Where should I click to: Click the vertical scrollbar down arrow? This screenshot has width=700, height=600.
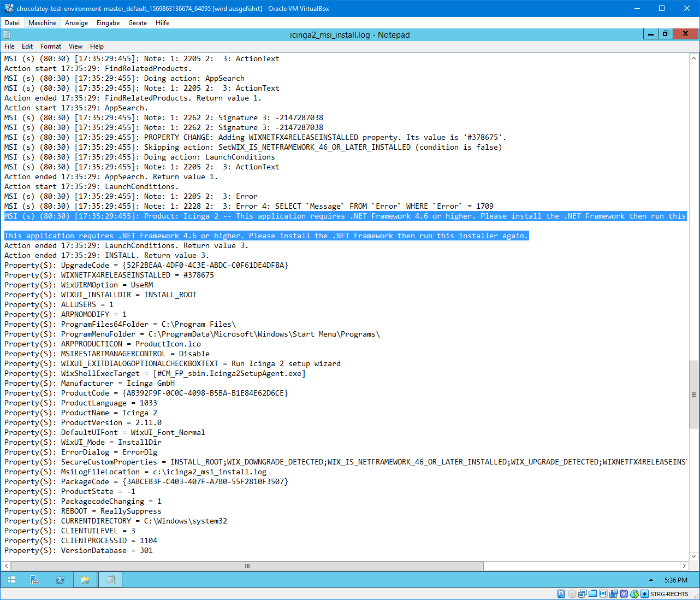[694, 556]
